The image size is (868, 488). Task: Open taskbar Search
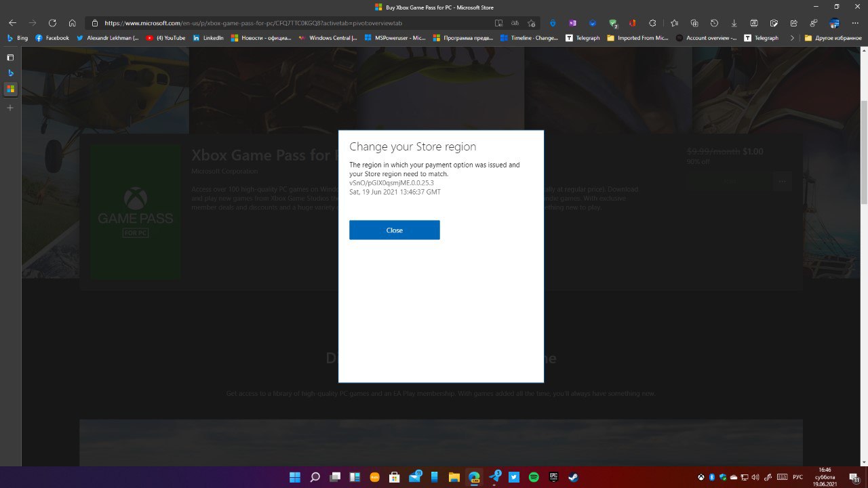(x=315, y=477)
